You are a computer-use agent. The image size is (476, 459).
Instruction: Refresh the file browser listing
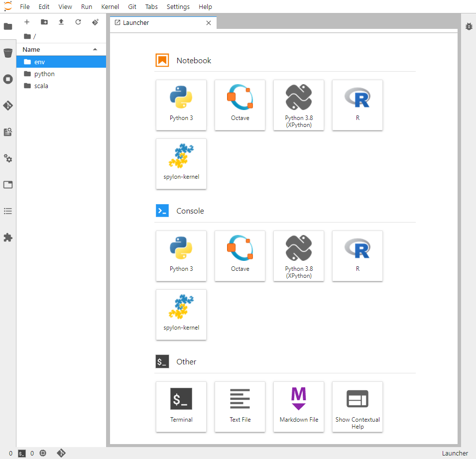[x=78, y=22]
